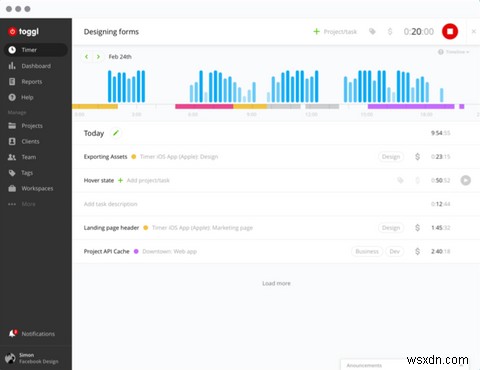Open the Feb 24th date picker
Image resolution: width=480 pixels, height=370 pixels.
tap(120, 57)
